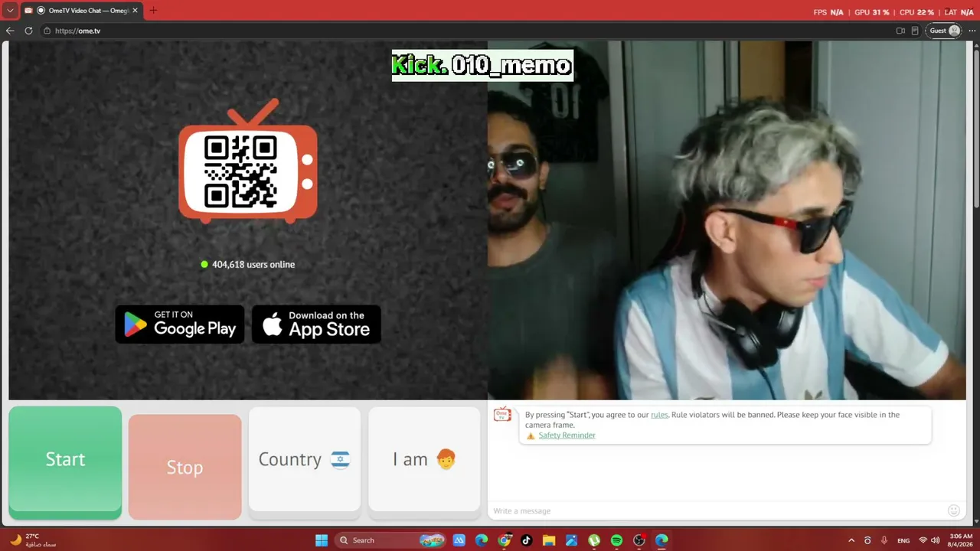Click the circular tray icon beside the hidden-icons chevron
Viewport: 980px width, 551px height.
click(867, 540)
